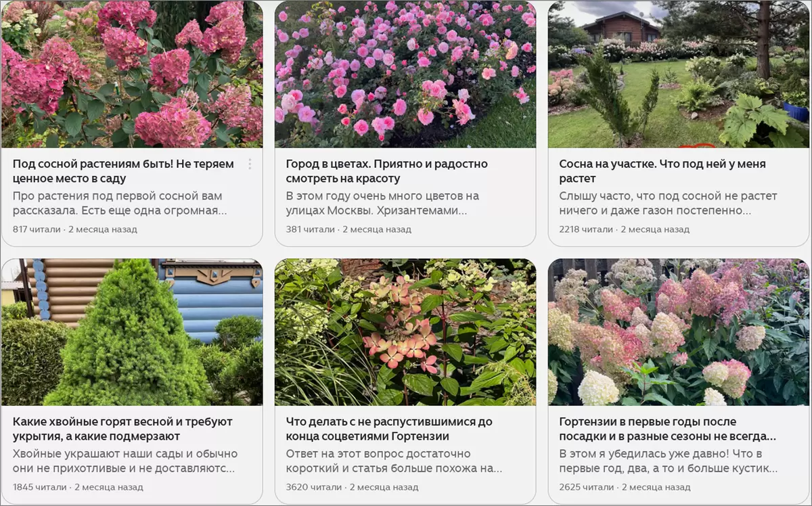812x506 pixels.
Task: Open the pink hydrangea thumbnail of first article
Action: pyautogui.click(x=132, y=74)
